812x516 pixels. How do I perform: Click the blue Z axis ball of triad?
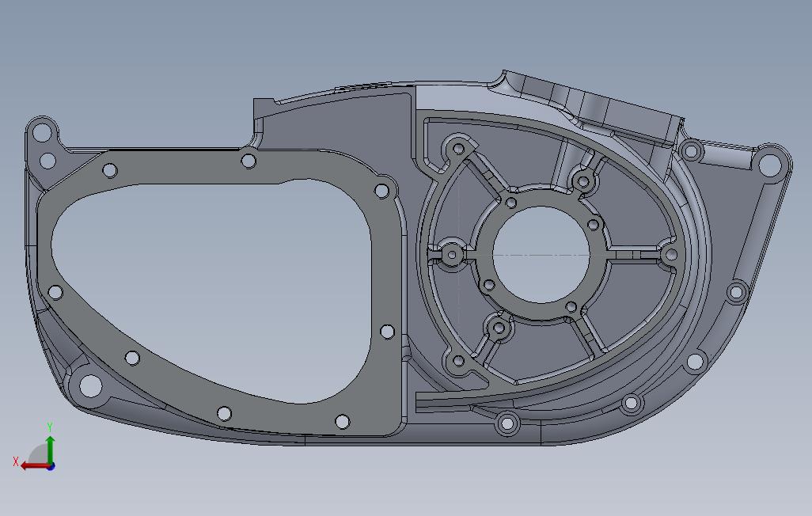51,466
